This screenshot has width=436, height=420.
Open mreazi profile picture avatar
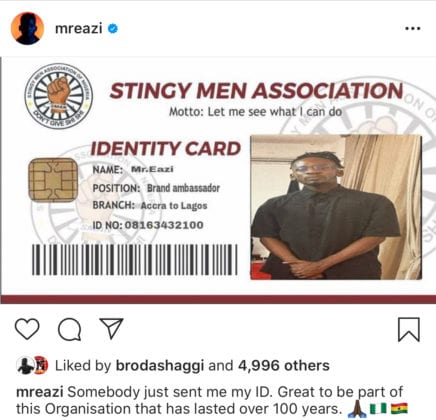coord(27,28)
